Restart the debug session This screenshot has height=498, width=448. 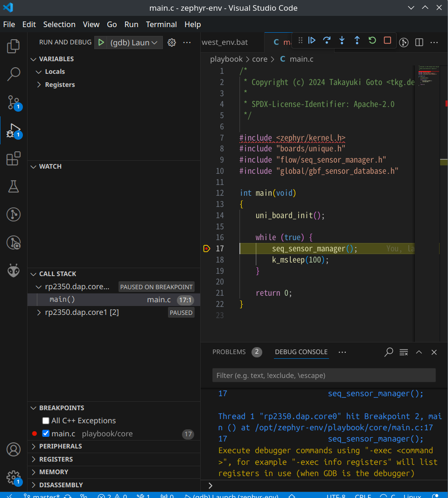tap(372, 41)
